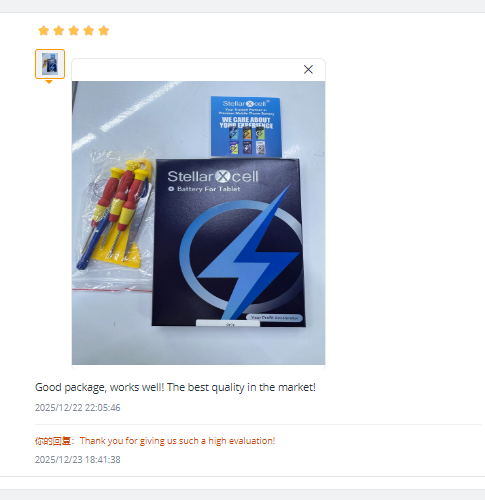Click the blue StellarXcell card in the photo

[246, 127]
